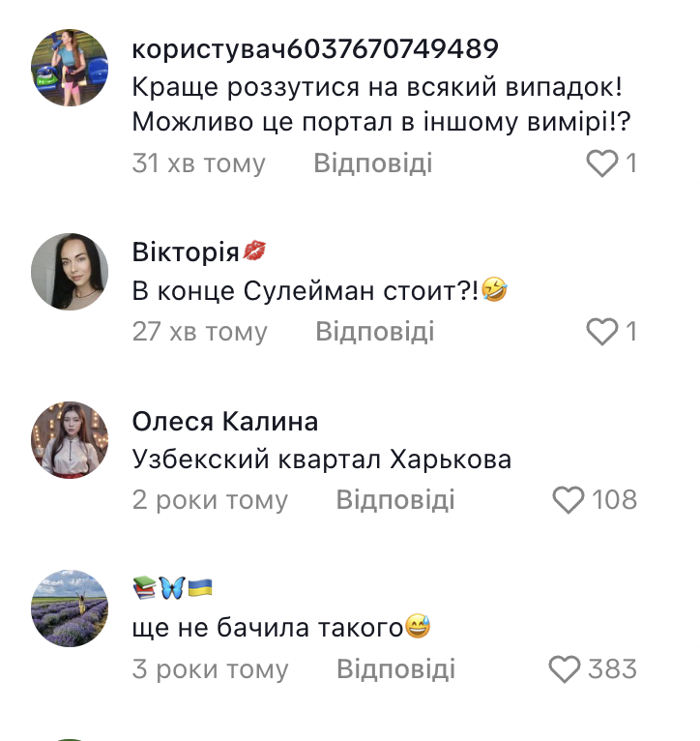Open username користувач6037670749489
This screenshot has width=700, height=741.
pos(315,48)
